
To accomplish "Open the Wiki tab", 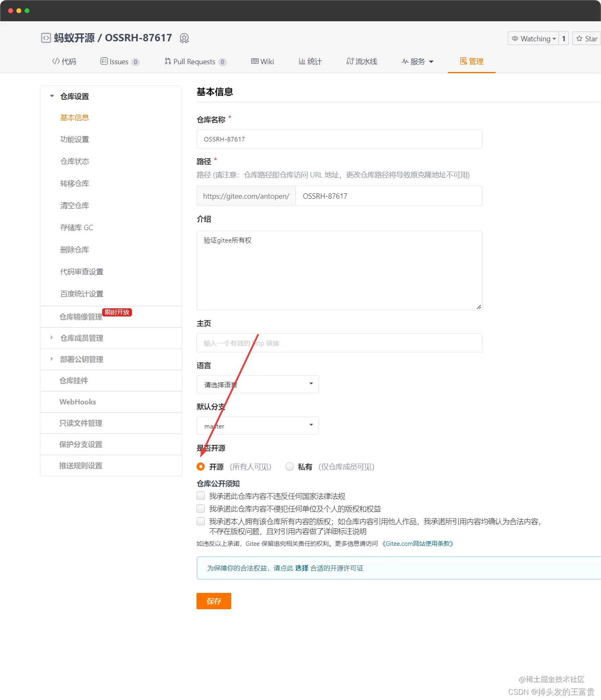I will pos(262,61).
